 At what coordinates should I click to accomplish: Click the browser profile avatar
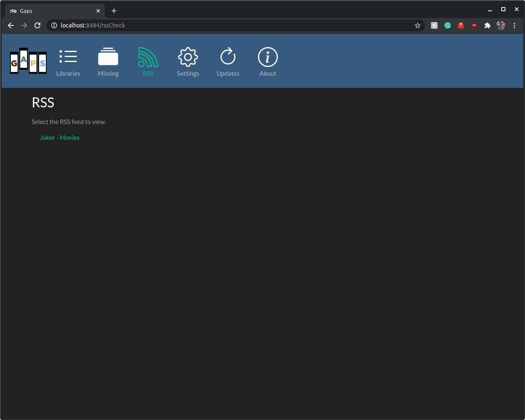(x=501, y=25)
